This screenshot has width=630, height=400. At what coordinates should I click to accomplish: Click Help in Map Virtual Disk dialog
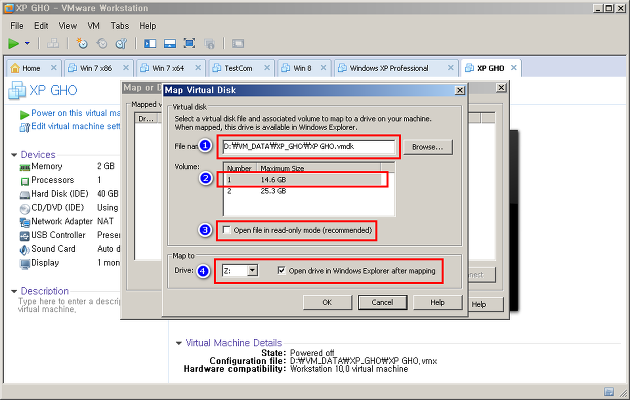tap(437, 302)
